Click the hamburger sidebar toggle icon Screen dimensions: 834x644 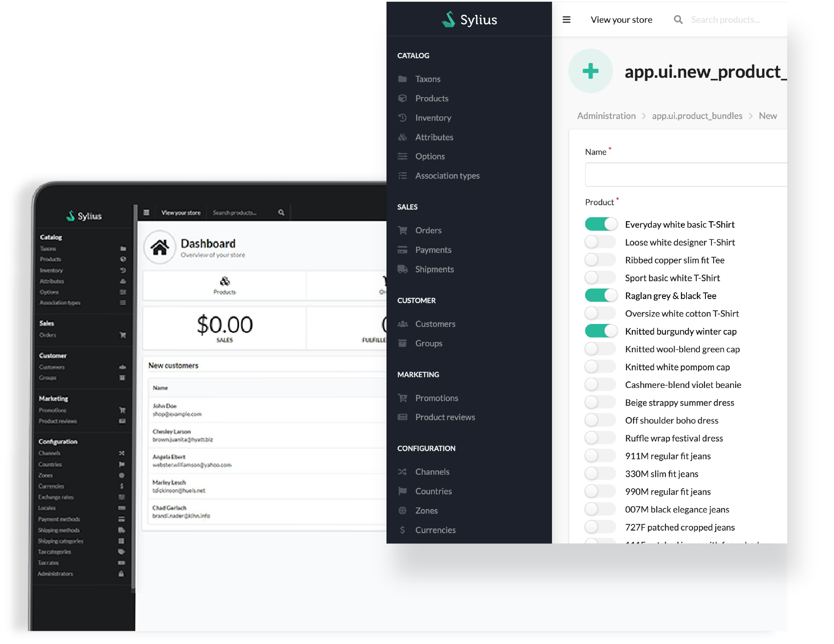pyautogui.click(x=566, y=20)
